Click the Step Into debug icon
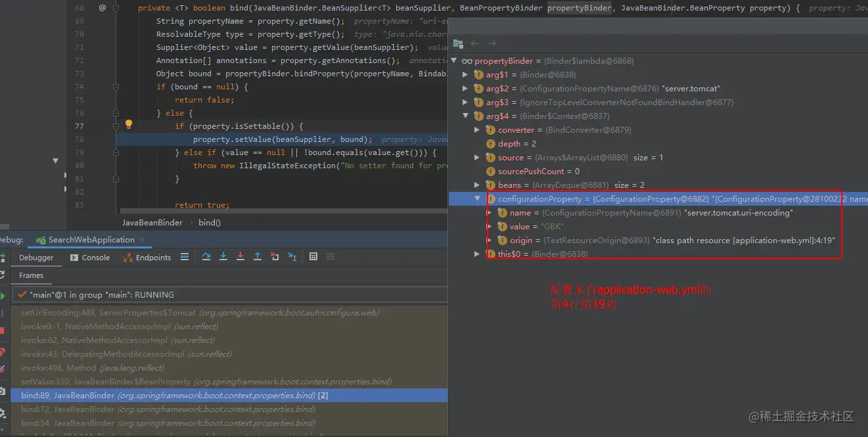Screen dimensions: 868x437 [223, 257]
